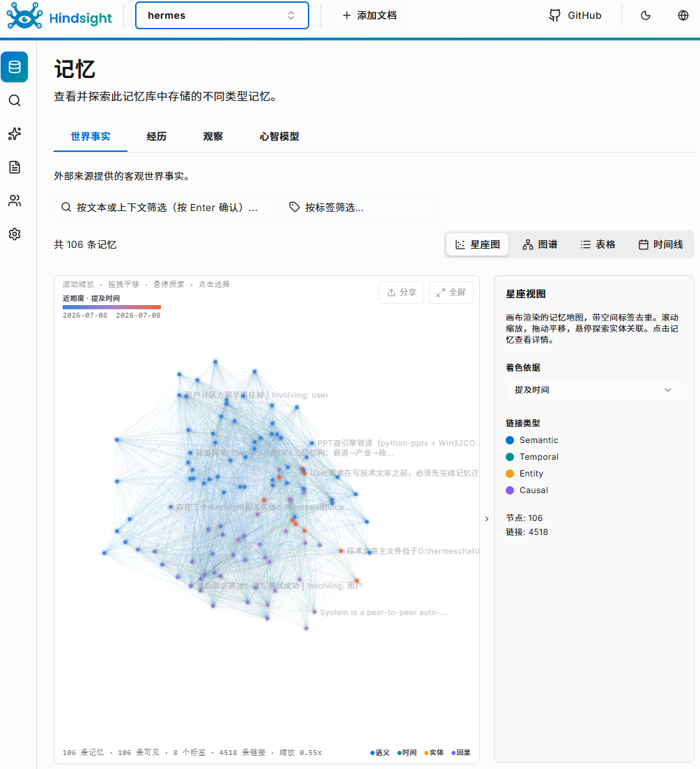Open the sparkles reflect sidebar icon
The image size is (700, 769).
click(15, 134)
